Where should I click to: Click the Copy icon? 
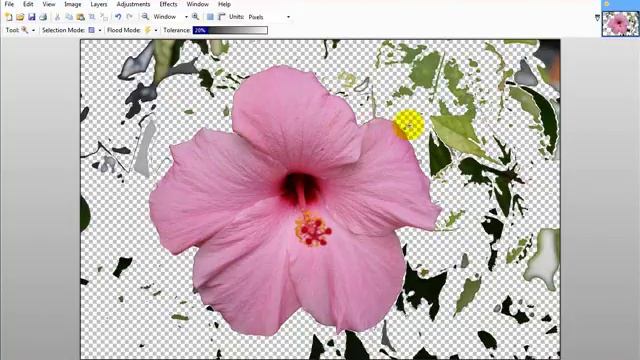(69, 17)
